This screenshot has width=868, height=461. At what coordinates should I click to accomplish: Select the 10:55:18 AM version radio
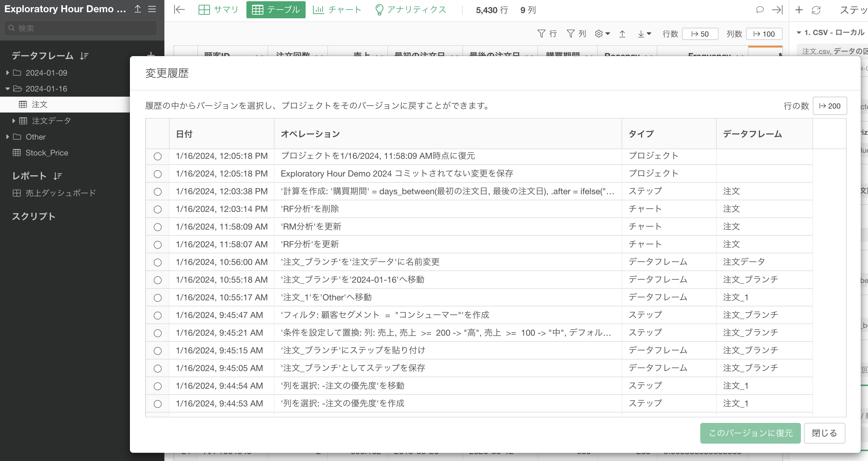click(157, 280)
